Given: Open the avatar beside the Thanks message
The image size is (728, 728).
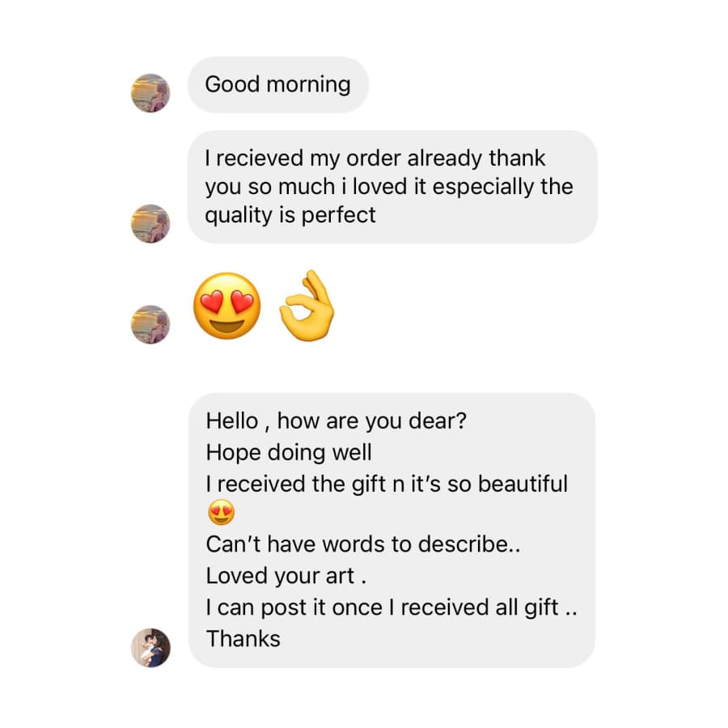Looking at the screenshot, I should click(x=150, y=648).
